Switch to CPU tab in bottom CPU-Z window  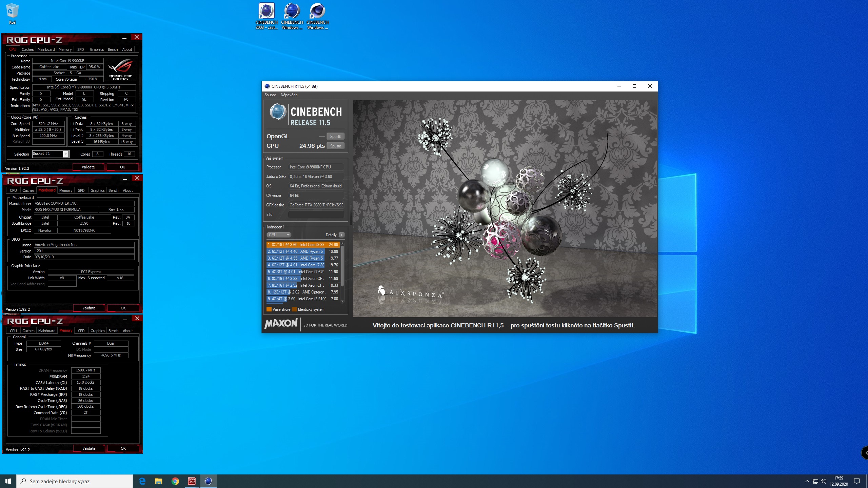pyautogui.click(x=13, y=331)
